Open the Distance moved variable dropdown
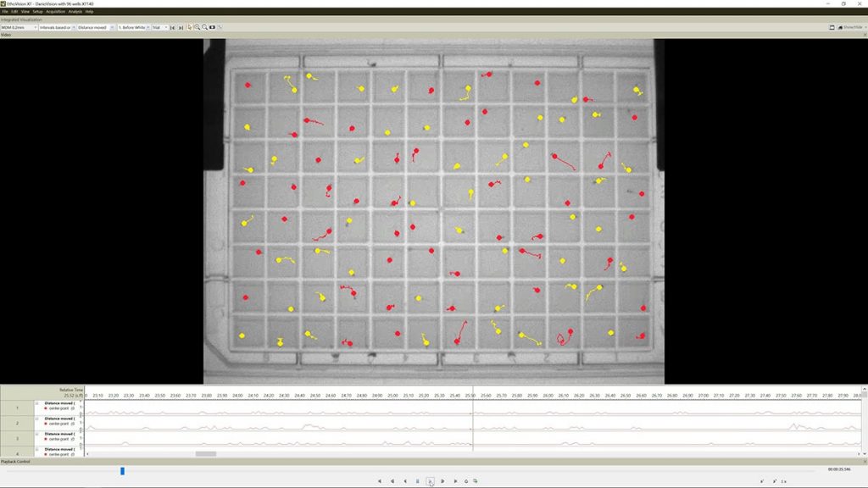 113,26
